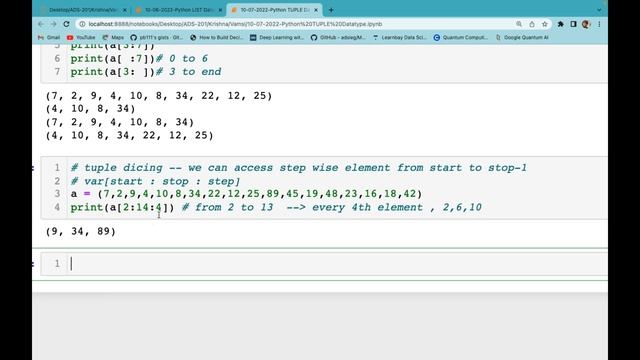Go back to the previous page
Screen dimensions: 640x360
coord(41,24)
